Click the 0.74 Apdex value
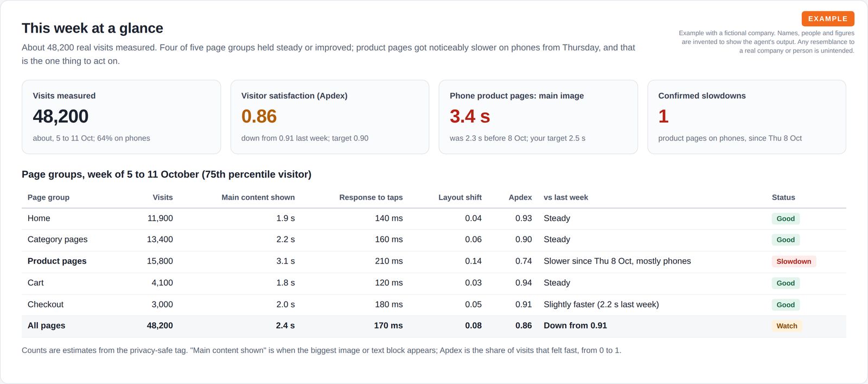This screenshot has height=384, width=868. 524,261
